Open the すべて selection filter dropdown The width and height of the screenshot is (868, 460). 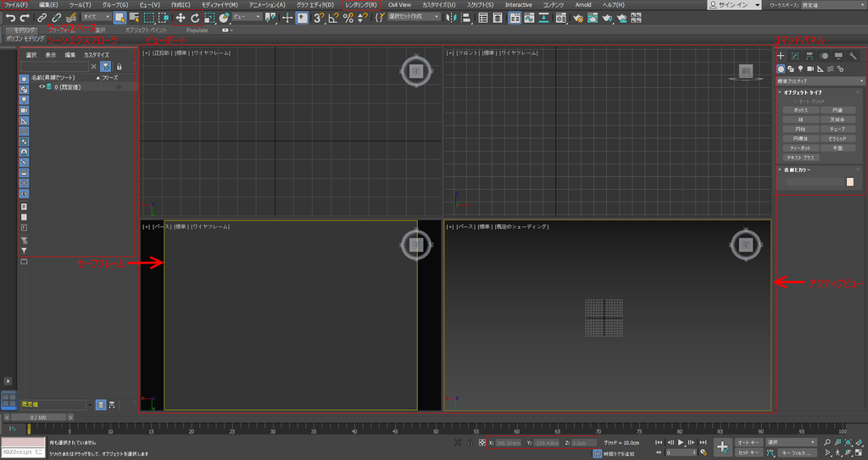pos(97,17)
